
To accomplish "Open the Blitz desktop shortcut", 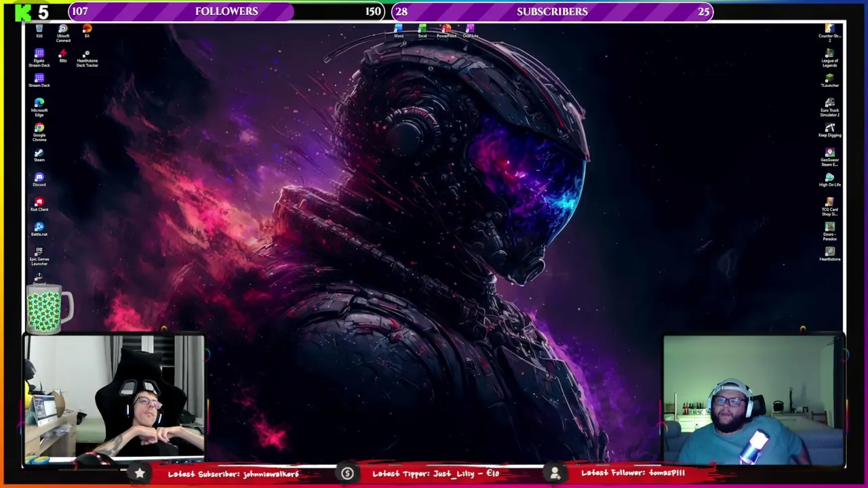I will coord(63,56).
